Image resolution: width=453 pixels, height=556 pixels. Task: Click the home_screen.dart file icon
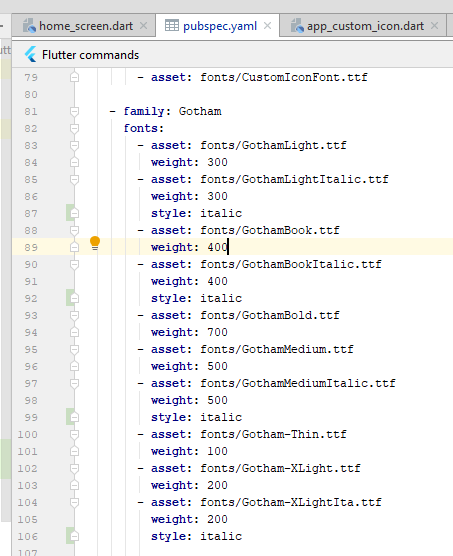click(29, 26)
